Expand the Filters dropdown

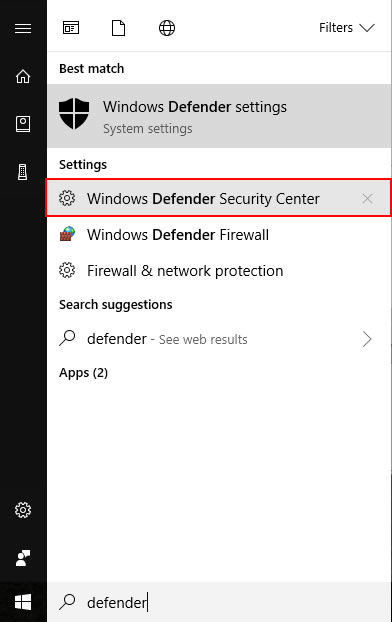coord(347,28)
